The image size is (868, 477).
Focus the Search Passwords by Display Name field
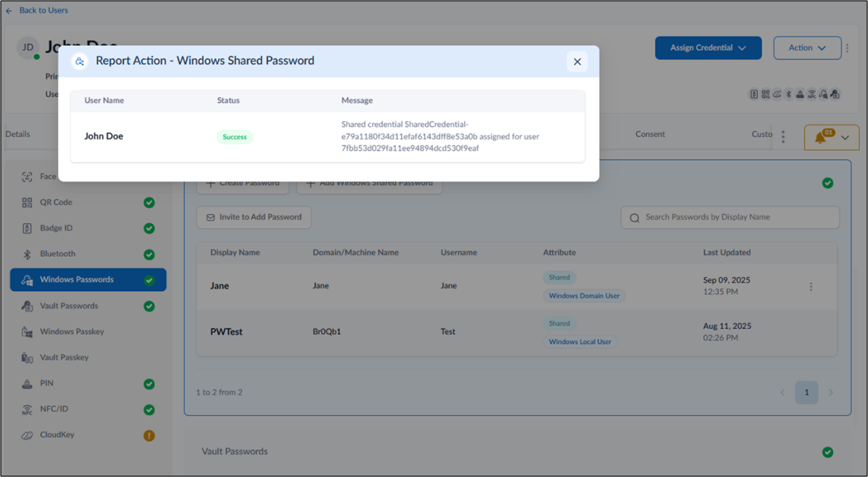pos(730,218)
